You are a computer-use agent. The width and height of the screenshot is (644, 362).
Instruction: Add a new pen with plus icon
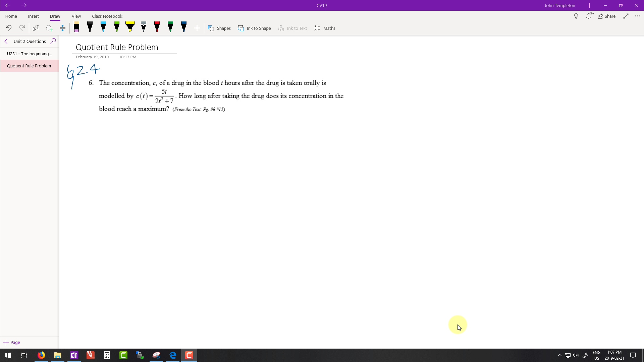click(x=197, y=28)
